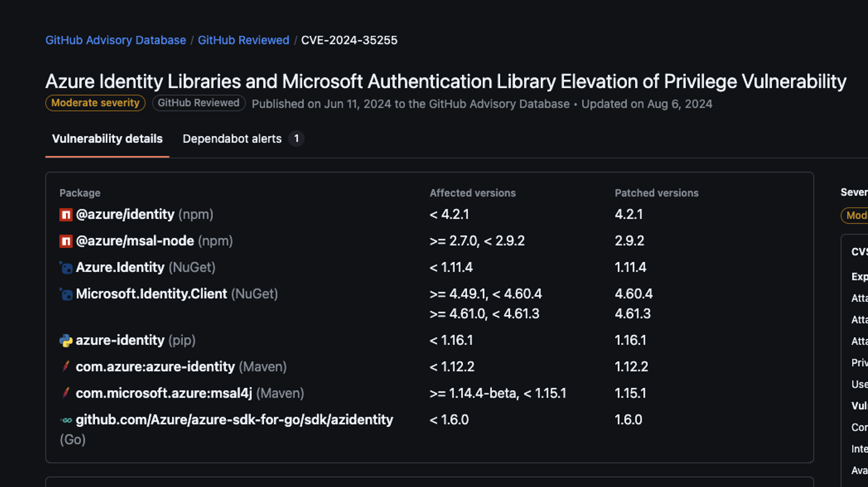Select affected version '< 1.16.1'
868x487 pixels.
[x=451, y=340]
